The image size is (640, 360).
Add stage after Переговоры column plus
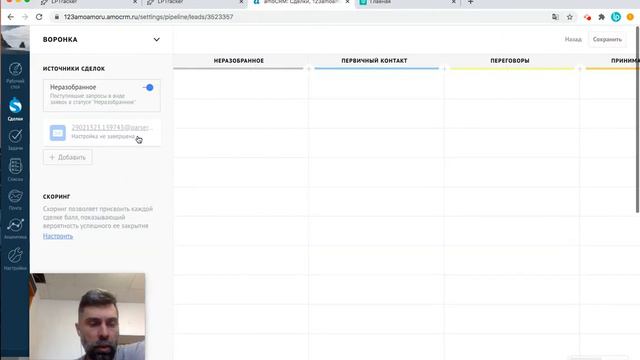(x=580, y=69)
